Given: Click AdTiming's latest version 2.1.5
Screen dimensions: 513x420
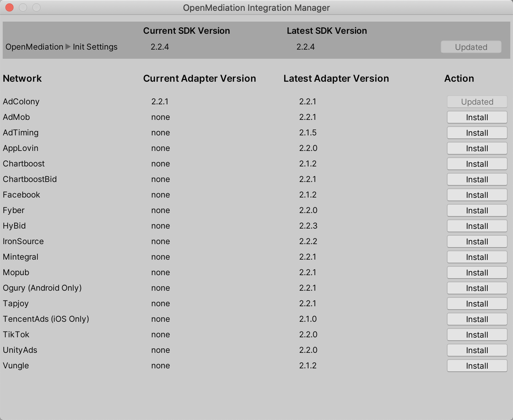Looking at the screenshot, I should (x=308, y=133).
